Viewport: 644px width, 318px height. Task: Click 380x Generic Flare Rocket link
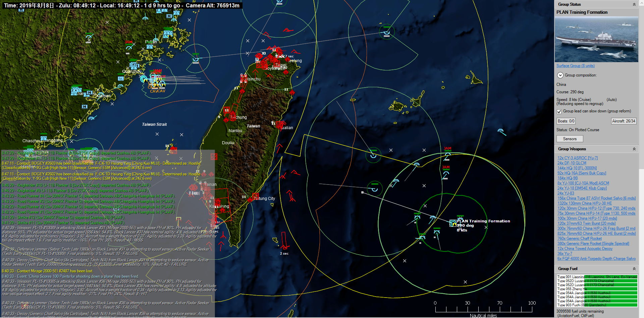pos(593,244)
